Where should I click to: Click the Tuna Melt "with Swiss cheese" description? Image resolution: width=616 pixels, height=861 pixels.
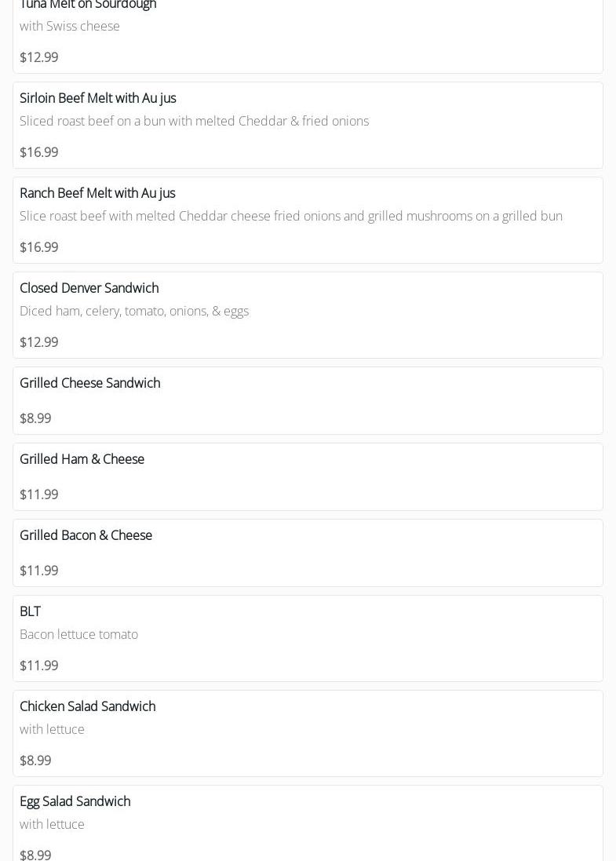tap(70, 26)
